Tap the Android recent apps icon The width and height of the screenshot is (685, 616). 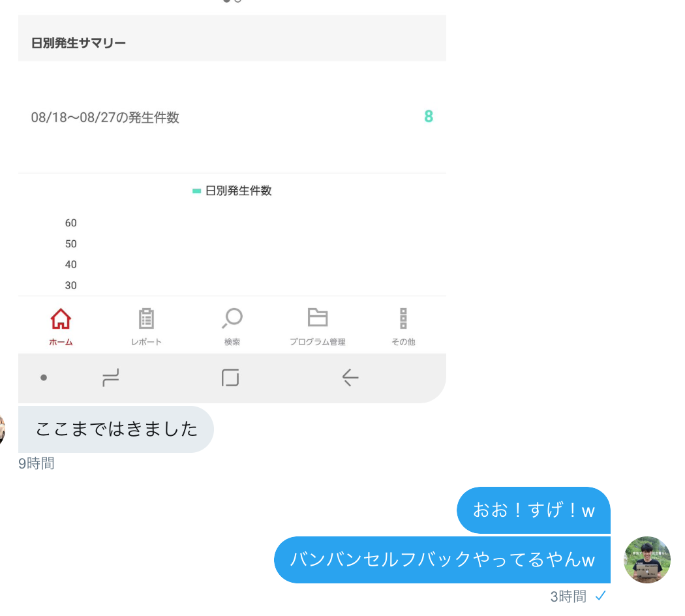pos(110,377)
